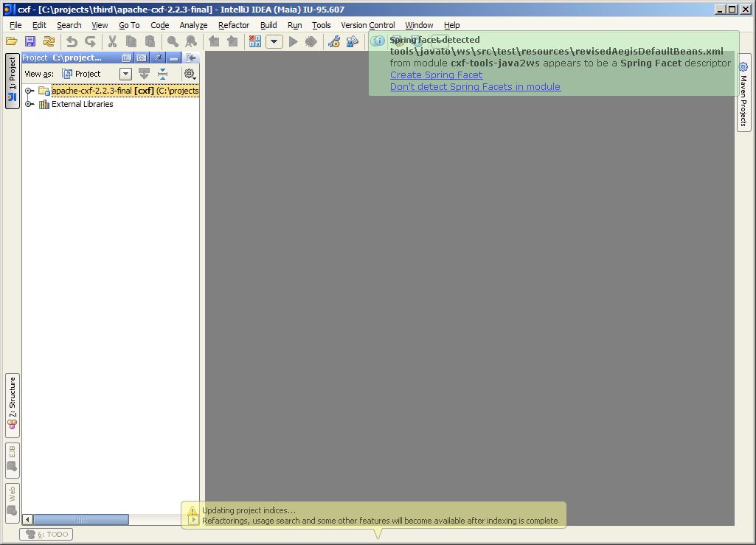Open the Analyze menu
Image resolution: width=756 pixels, height=545 pixels.
193,25
